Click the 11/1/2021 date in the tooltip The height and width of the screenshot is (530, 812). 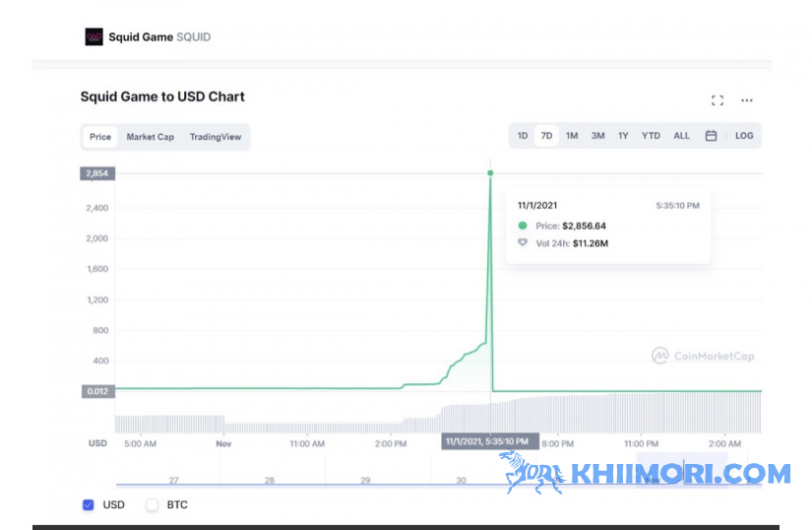[x=537, y=206]
